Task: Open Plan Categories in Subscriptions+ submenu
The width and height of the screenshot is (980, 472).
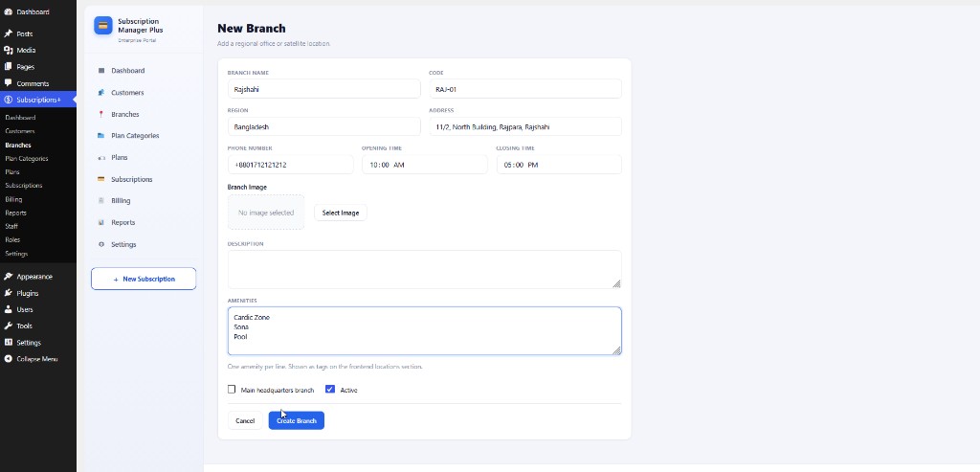Action: tap(26, 159)
